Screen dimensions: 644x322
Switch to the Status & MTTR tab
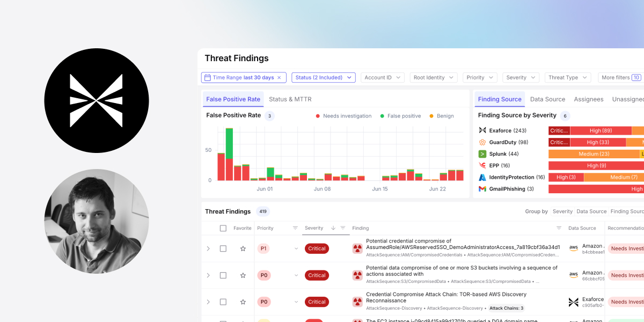(x=290, y=99)
